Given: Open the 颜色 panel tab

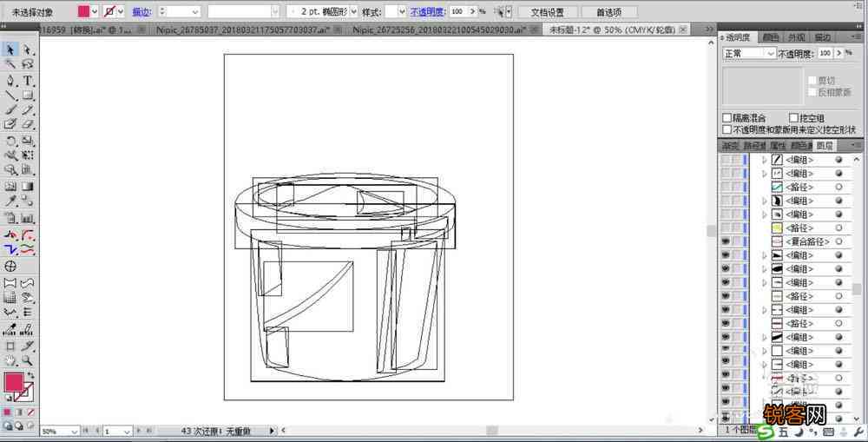Looking at the screenshot, I should click(769, 37).
